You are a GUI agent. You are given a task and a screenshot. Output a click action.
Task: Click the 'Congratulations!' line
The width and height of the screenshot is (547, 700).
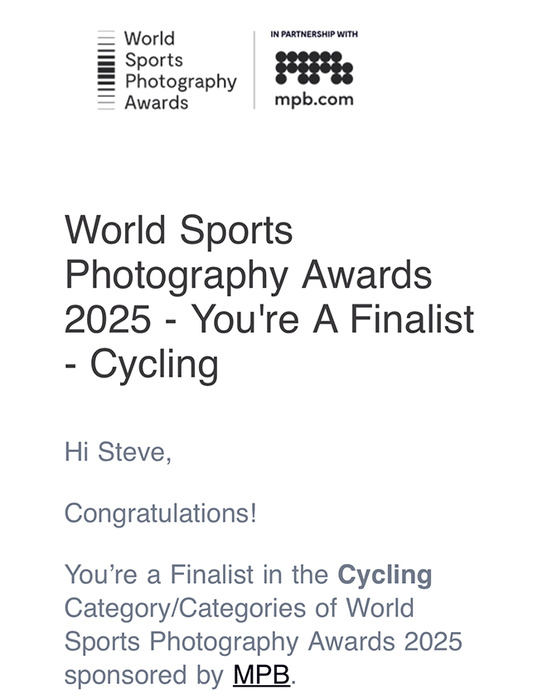161,513
